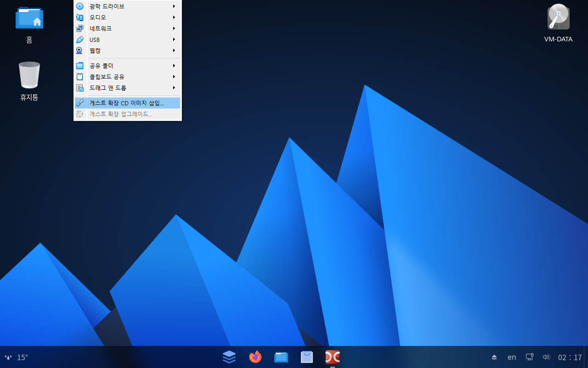Viewport: 588px width, 368px height.
Task: Select the 웹캠 menu entry
Action: pyautogui.click(x=127, y=51)
